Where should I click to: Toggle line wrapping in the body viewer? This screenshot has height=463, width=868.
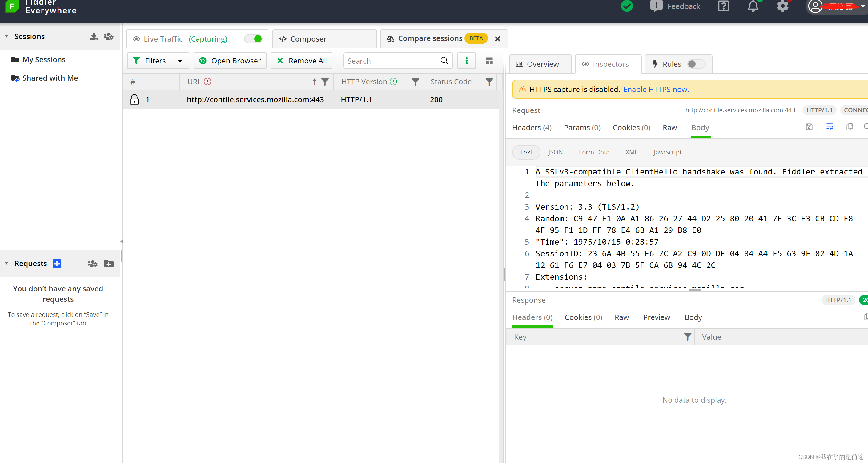click(x=830, y=126)
